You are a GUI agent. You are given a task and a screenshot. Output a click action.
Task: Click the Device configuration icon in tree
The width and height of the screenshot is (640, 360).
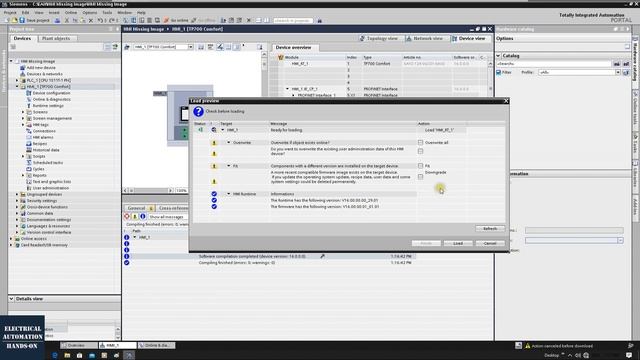29,93
